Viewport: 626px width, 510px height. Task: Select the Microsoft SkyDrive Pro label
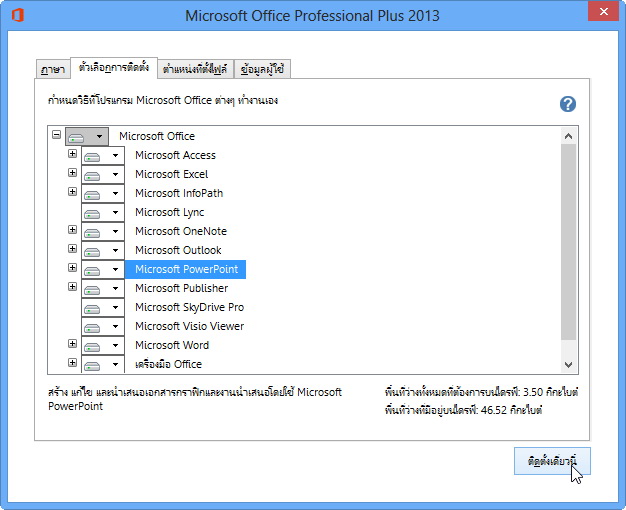click(x=190, y=307)
